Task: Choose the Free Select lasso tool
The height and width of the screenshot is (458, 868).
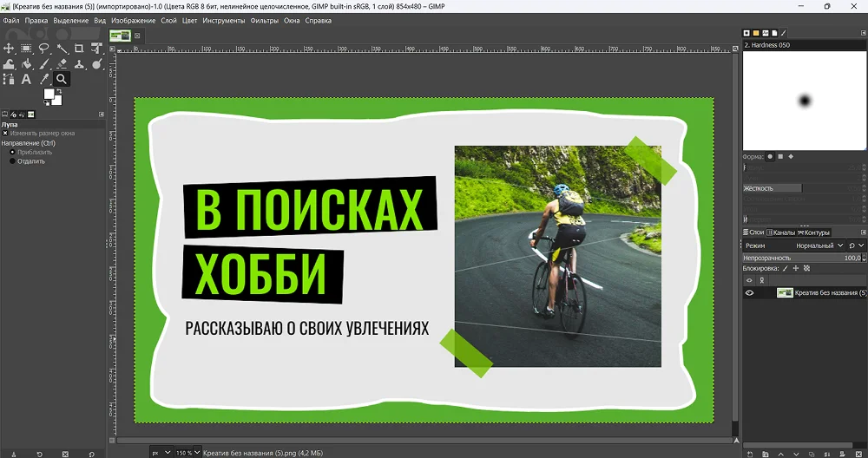Action: [44, 49]
